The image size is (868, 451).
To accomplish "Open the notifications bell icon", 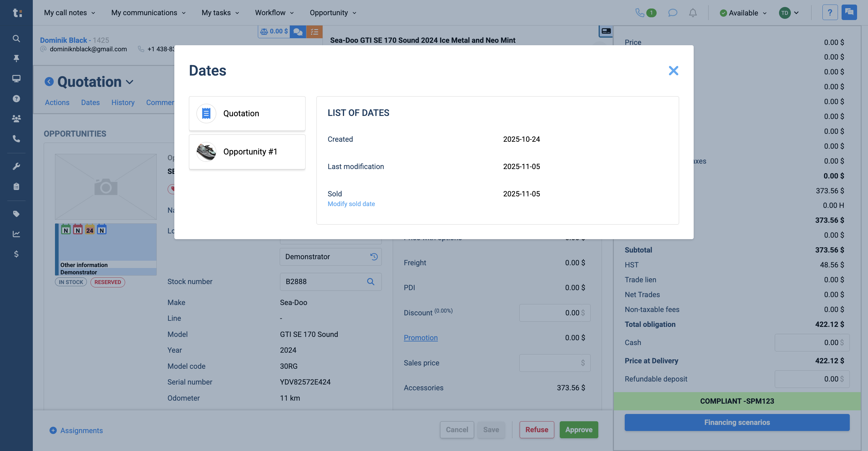I will pyautogui.click(x=692, y=13).
